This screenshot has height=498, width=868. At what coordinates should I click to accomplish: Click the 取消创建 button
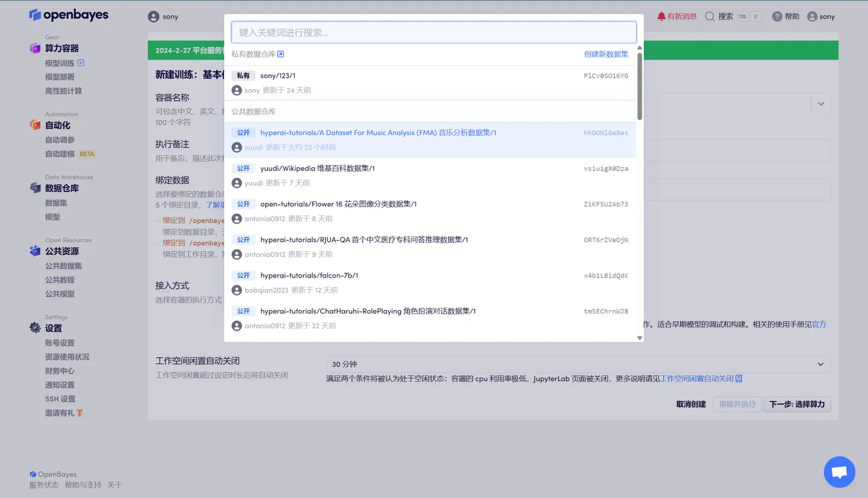point(691,404)
